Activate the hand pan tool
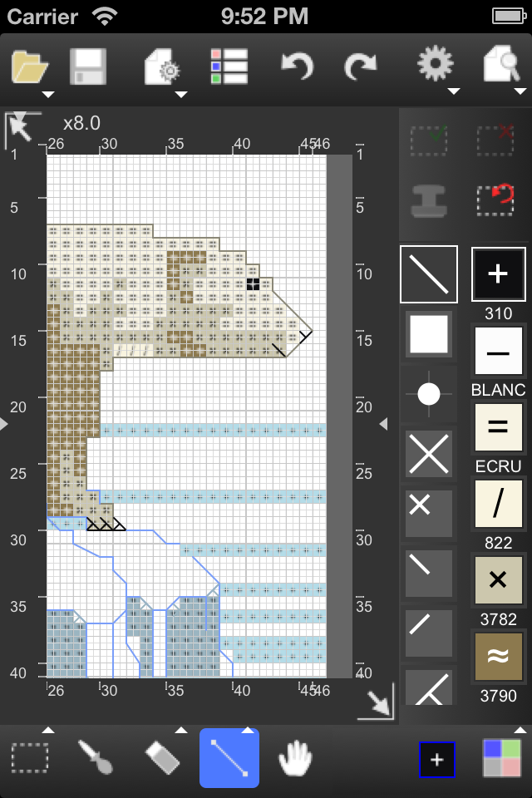This screenshot has width=532, height=798. tap(296, 758)
